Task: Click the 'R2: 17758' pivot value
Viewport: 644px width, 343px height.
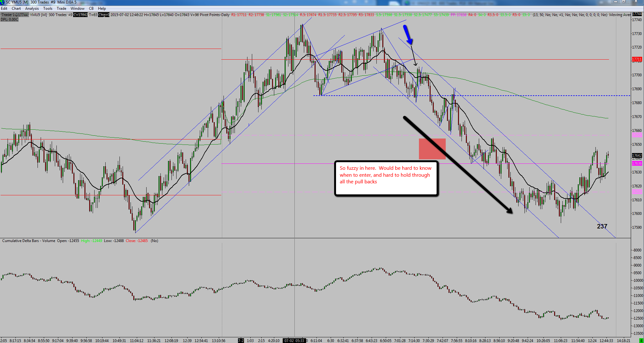Action: click(256, 15)
